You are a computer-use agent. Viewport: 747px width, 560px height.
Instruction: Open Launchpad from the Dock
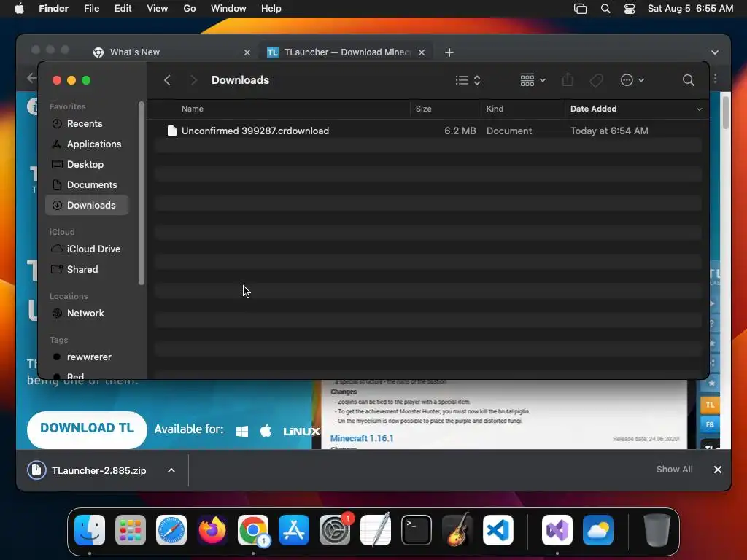tap(130, 530)
